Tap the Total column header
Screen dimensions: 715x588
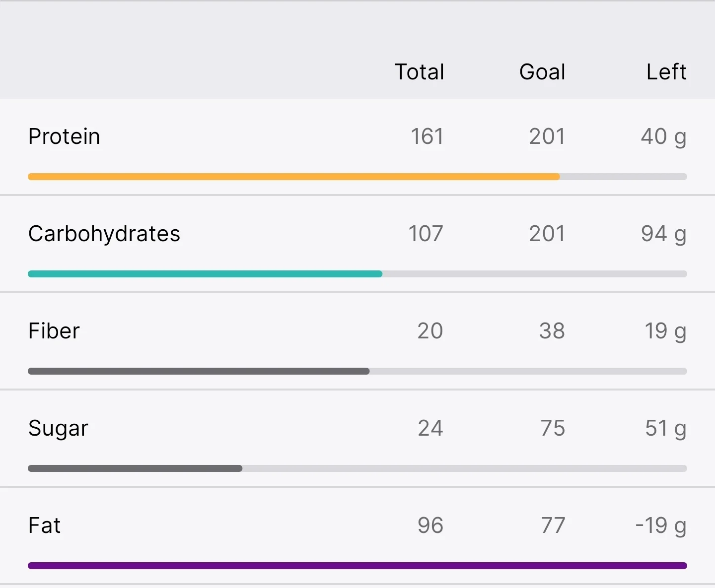tap(419, 72)
